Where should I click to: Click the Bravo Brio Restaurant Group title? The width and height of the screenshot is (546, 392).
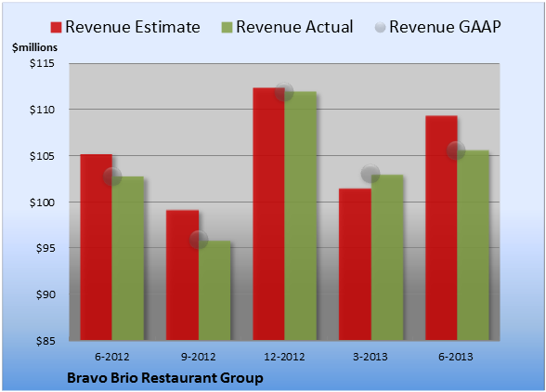tap(165, 378)
